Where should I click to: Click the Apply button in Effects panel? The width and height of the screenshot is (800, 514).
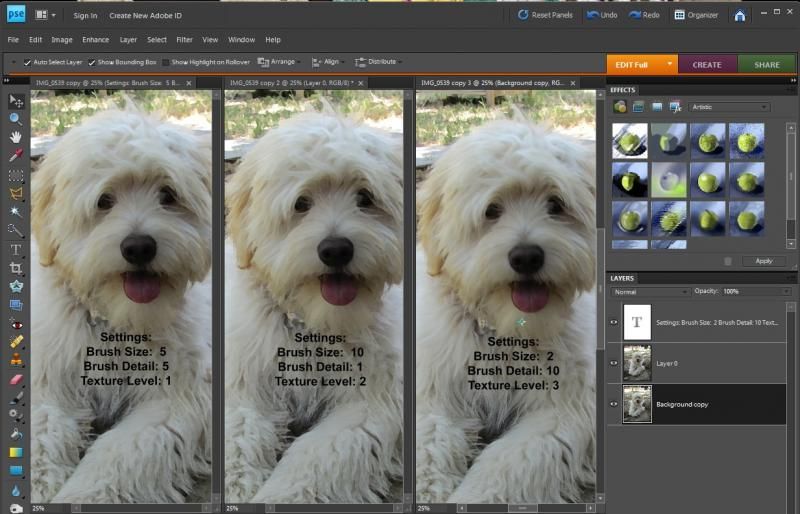[763, 260]
